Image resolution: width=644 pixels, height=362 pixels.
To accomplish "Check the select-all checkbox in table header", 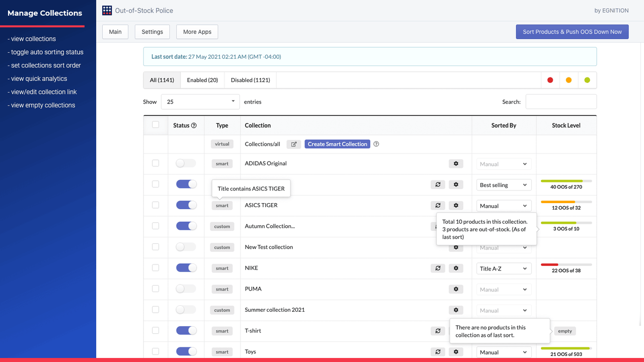I will tap(155, 125).
